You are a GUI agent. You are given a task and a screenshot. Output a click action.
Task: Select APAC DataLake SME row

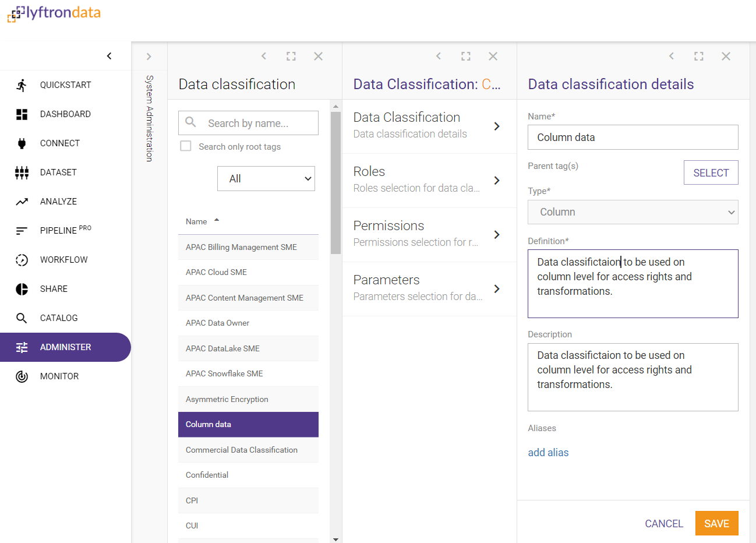coord(248,348)
